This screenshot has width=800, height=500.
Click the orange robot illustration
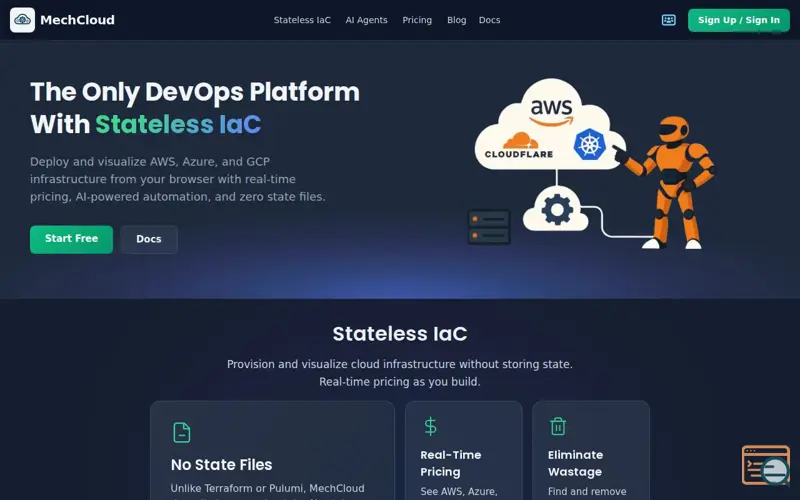pyautogui.click(x=666, y=183)
